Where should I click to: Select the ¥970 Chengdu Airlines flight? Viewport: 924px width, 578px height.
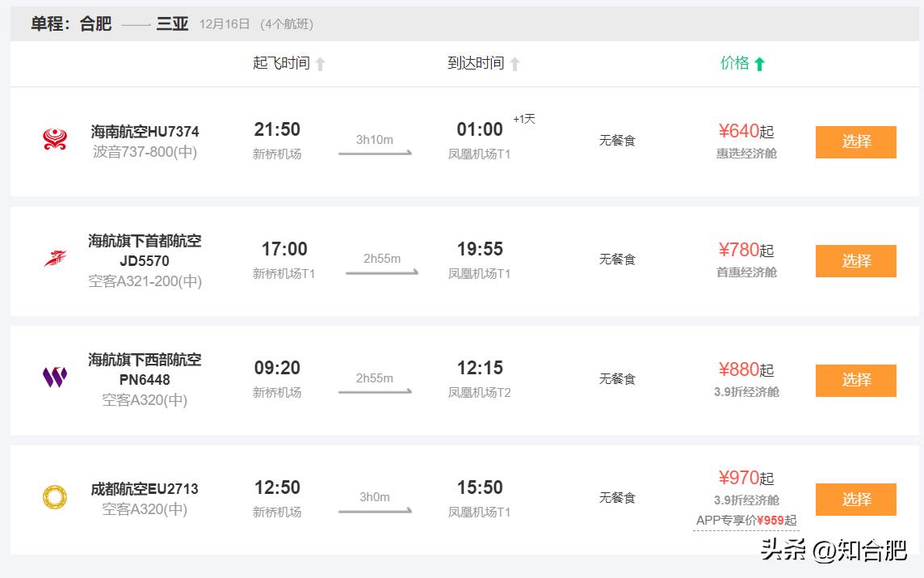855,500
